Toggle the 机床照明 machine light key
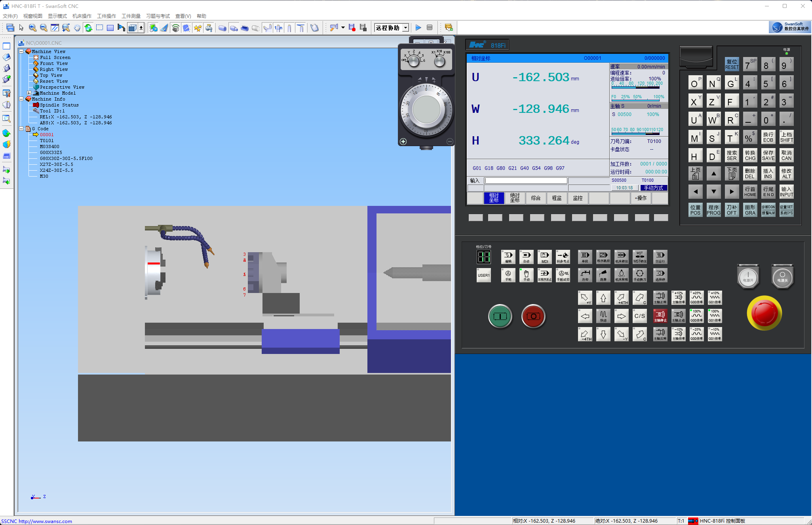Image resolution: width=812 pixels, height=525 pixels. click(x=621, y=275)
